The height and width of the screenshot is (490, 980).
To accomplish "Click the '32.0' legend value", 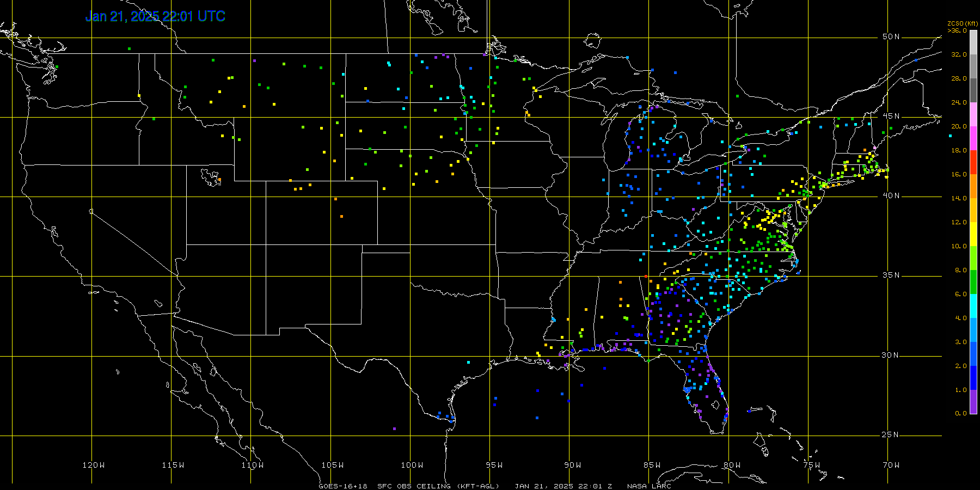I will [x=959, y=54].
